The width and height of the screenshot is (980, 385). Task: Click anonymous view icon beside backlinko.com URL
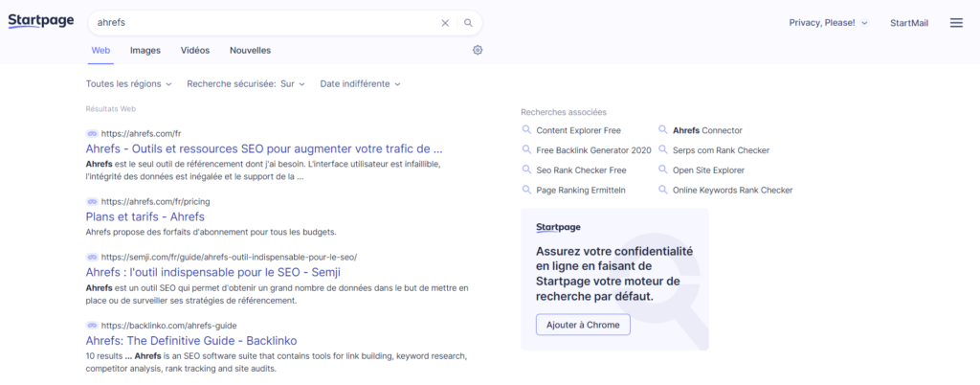(92, 326)
